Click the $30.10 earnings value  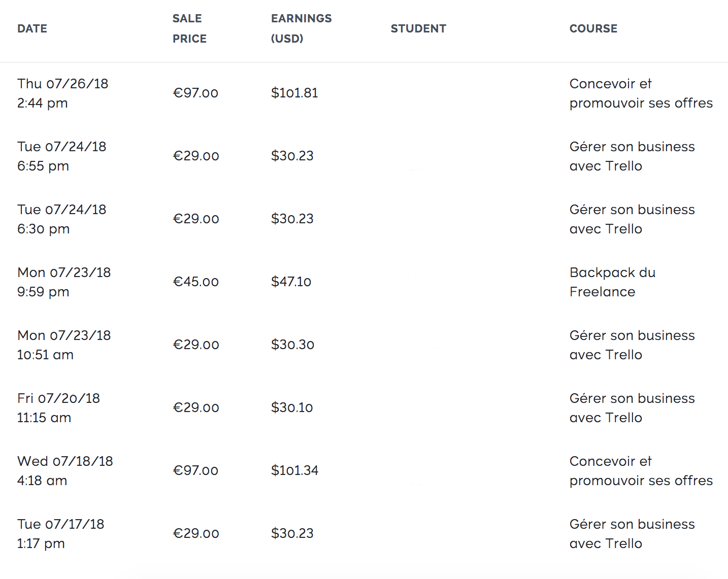coord(292,407)
